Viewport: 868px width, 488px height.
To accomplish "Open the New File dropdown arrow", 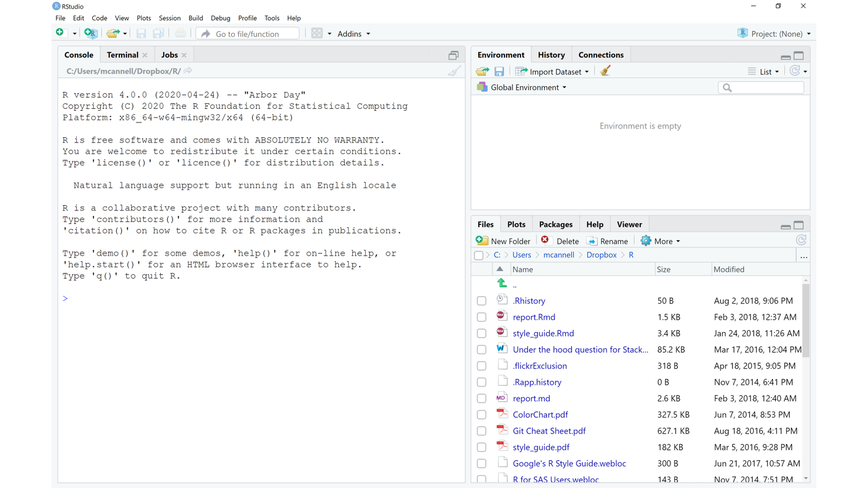I will click(74, 34).
